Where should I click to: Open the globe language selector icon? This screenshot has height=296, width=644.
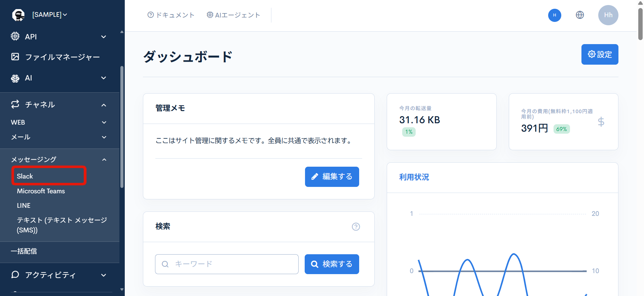(580, 15)
